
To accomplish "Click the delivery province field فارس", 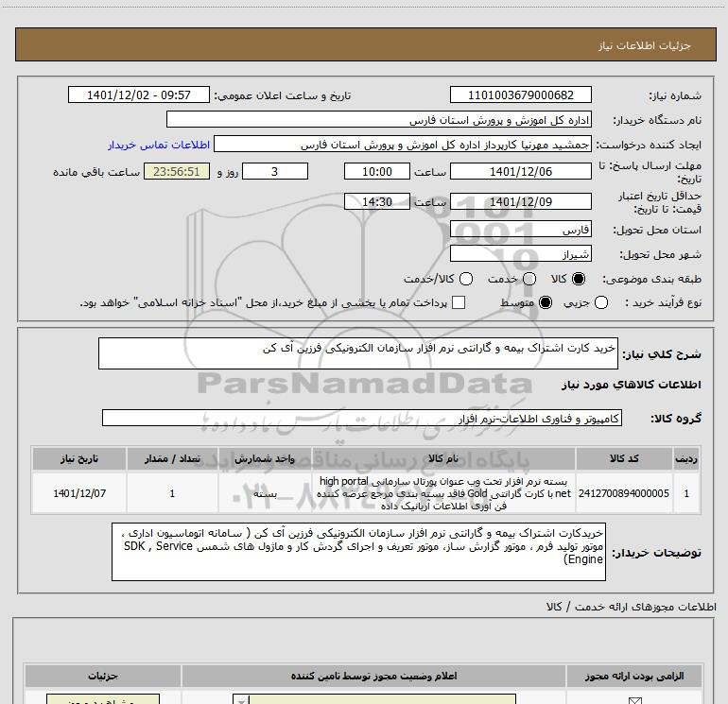I will point(520,230).
